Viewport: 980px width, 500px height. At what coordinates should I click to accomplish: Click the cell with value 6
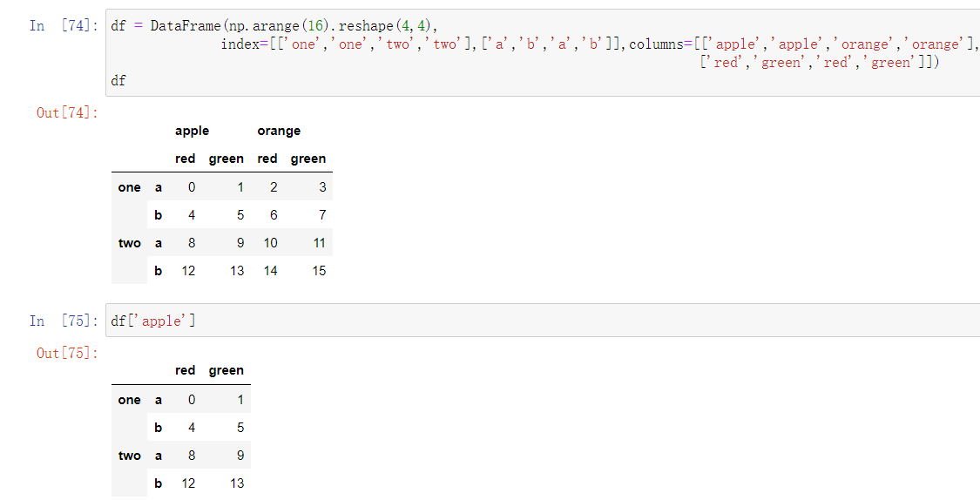(x=274, y=215)
